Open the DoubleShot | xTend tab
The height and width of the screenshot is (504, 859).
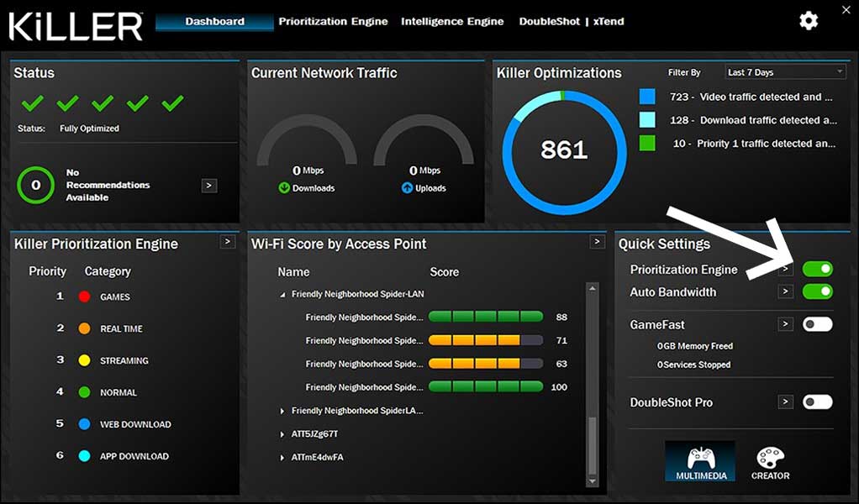pos(572,22)
